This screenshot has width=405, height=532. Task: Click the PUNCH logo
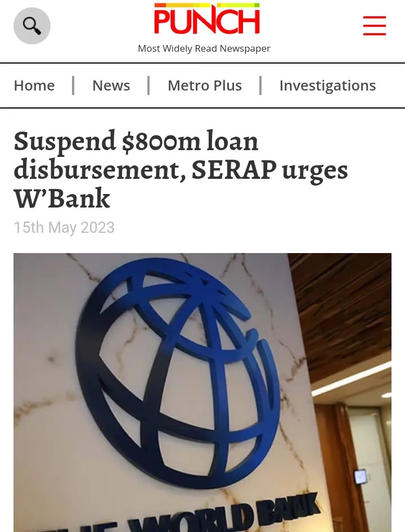point(207,19)
